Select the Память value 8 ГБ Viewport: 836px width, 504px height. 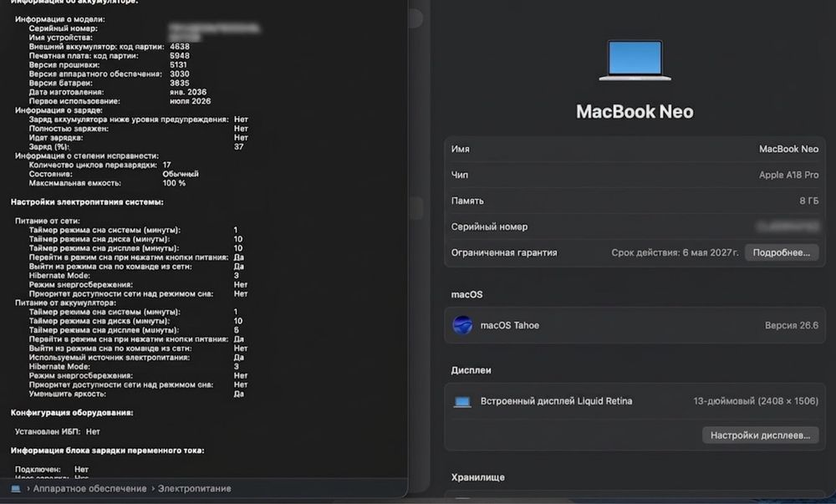pos(808,201)
